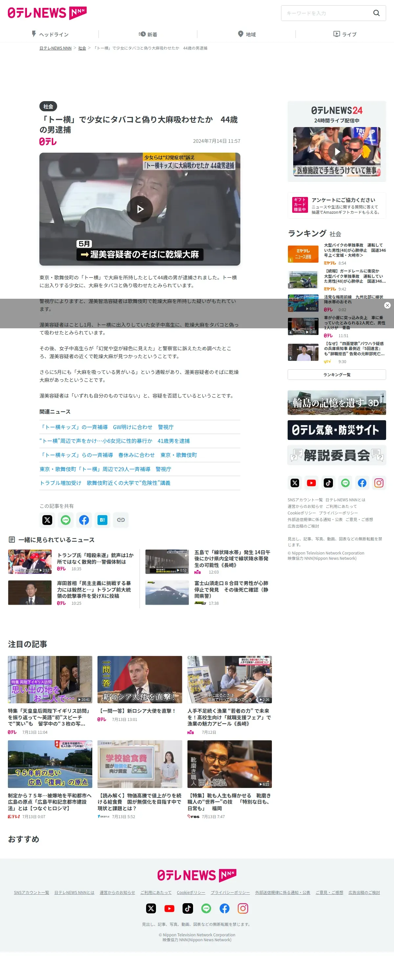Click footer Cookieポリシー link

click(x=191, y=892)
